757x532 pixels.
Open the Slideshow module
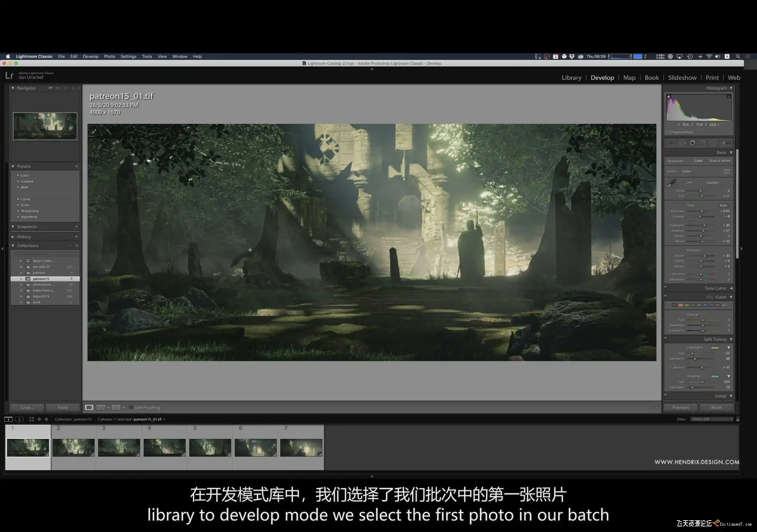coord(682,78)
